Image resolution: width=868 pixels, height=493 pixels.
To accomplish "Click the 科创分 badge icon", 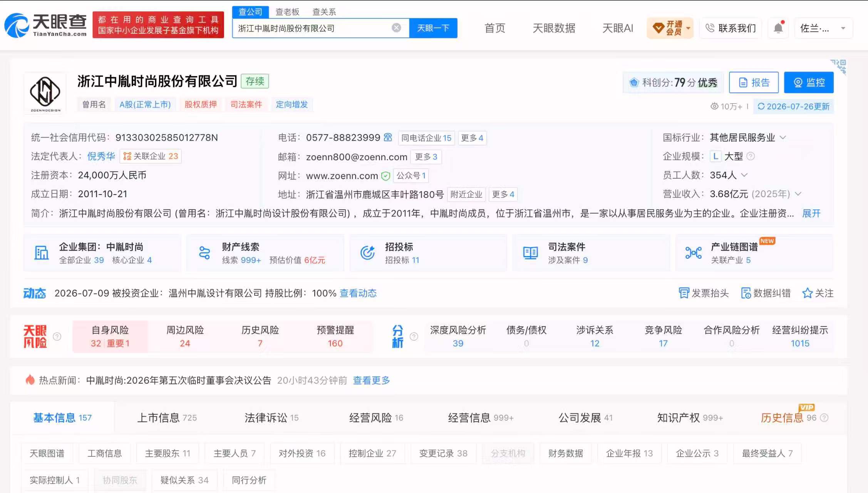I will pos(634,82).
